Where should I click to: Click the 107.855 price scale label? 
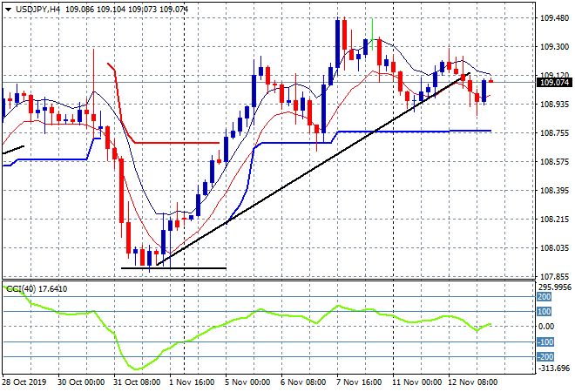point(554,276)
